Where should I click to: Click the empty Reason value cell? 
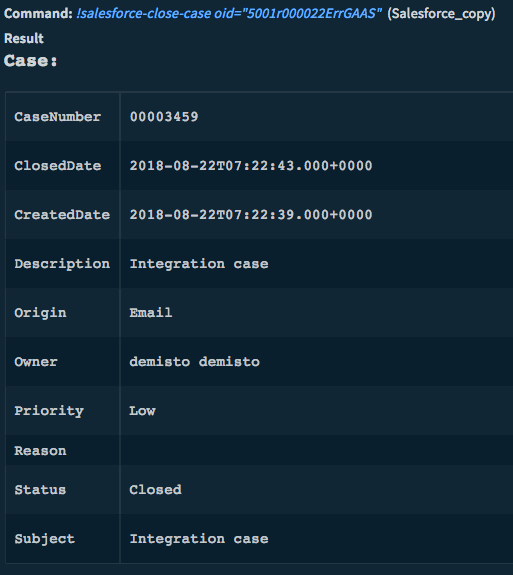(316, 450)
